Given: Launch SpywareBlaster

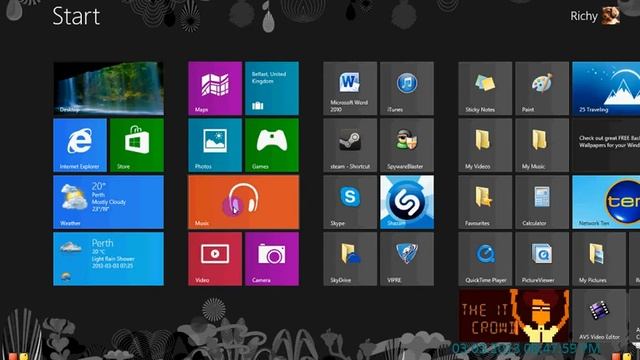Looking at the screenshot, I should click(407, 145).
